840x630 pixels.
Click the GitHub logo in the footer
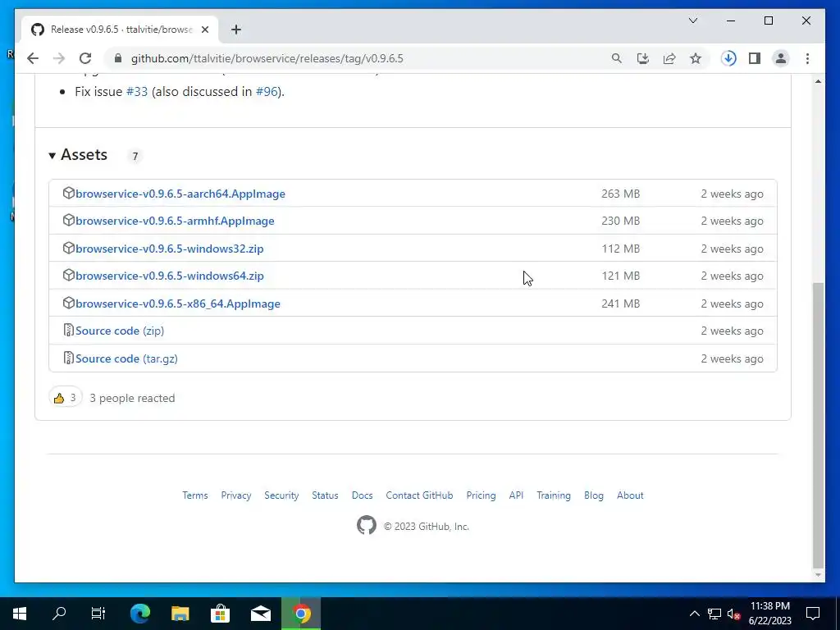point(367,526)
